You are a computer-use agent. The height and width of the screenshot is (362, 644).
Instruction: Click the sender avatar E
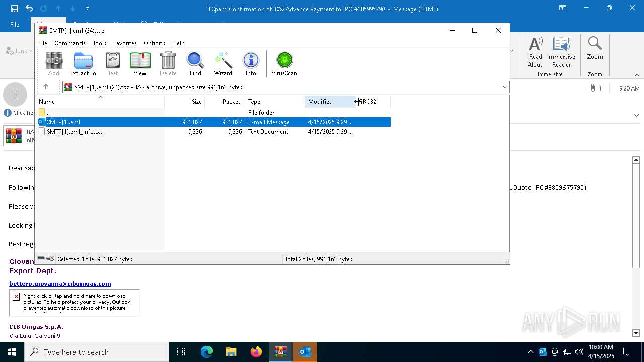pos(15,95)
